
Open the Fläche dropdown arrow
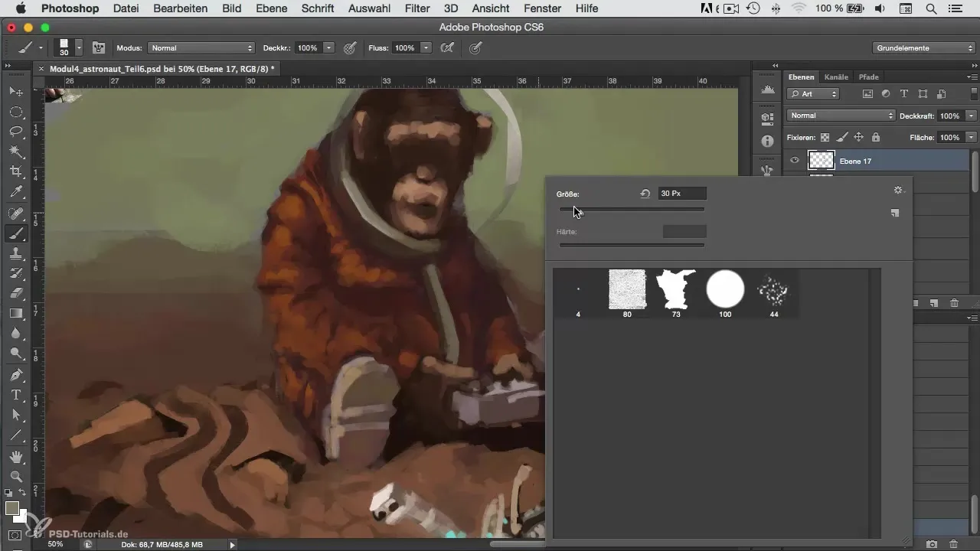pos(971,138)
